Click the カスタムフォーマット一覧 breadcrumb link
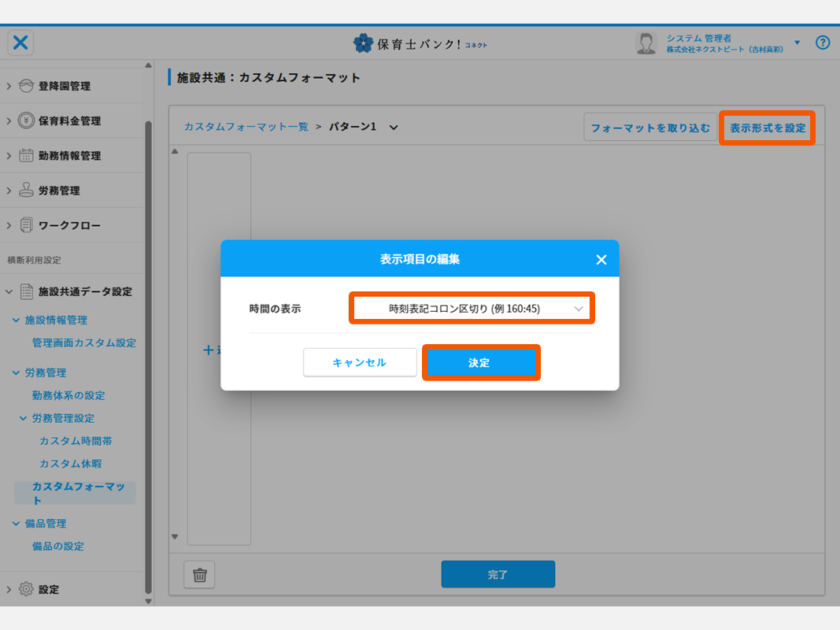Image resolution: width=840 pixels, height=630 pixels. point(246,127)
